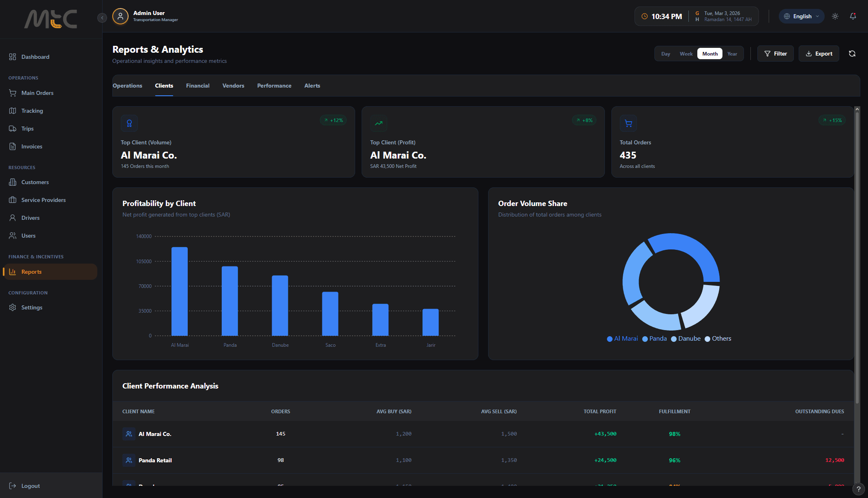Click the help question mark icon
868x498 pixels.
pos(859,489)
